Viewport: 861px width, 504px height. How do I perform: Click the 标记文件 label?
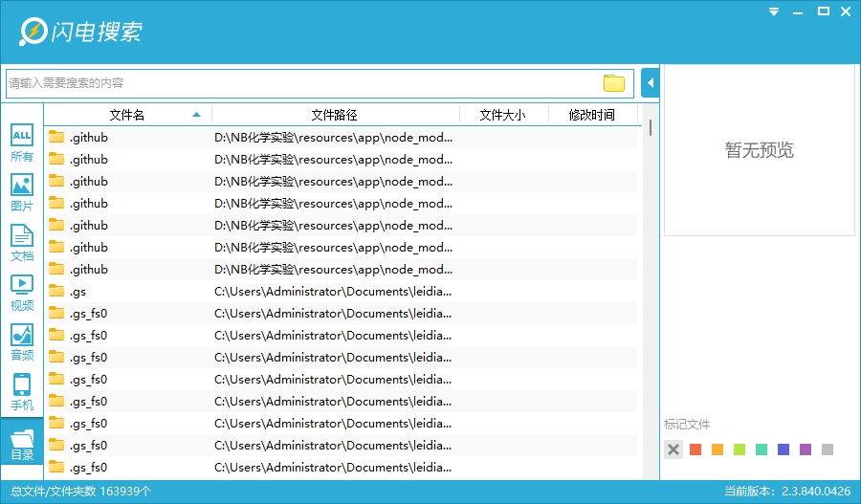tap(687, 425)
